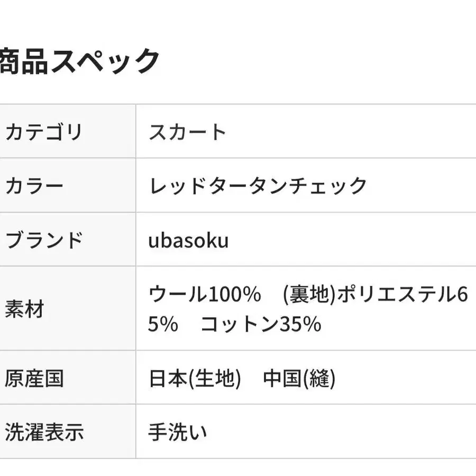The image size is (476, 476).
Task: Click the 35% cotton percentage
Action: tap(299, 324)
